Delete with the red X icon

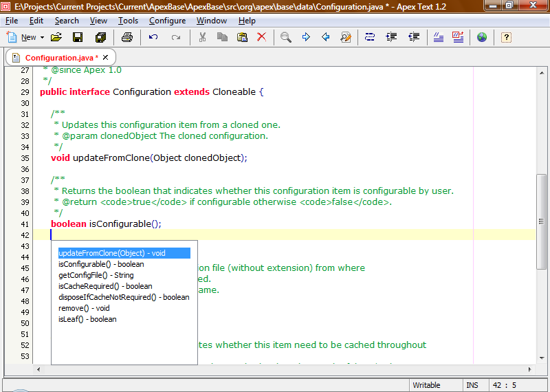point(261,37)
